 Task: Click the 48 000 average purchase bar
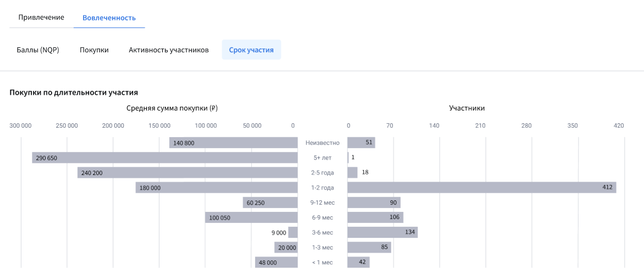coord(276,263)
